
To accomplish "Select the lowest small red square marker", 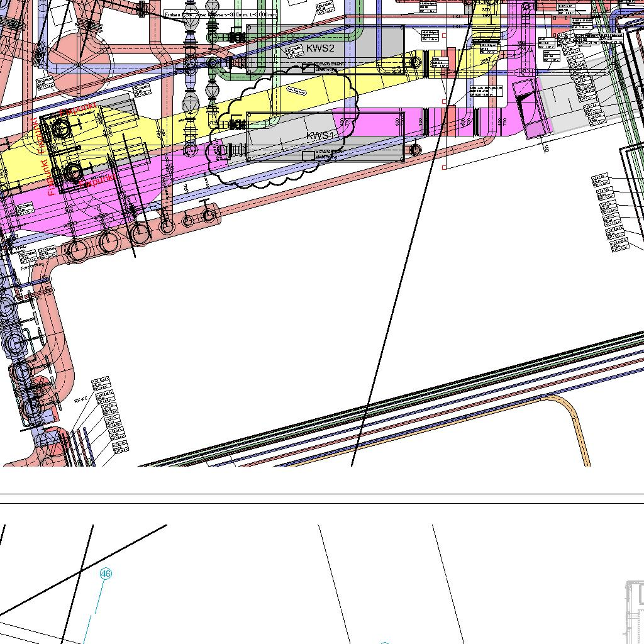I will tap(445, 167).
